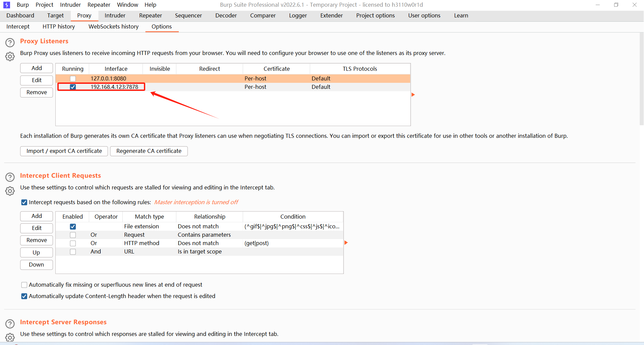Open help for Intercept Server Responses
644x345 pixels.
click(x=10, y=324)
